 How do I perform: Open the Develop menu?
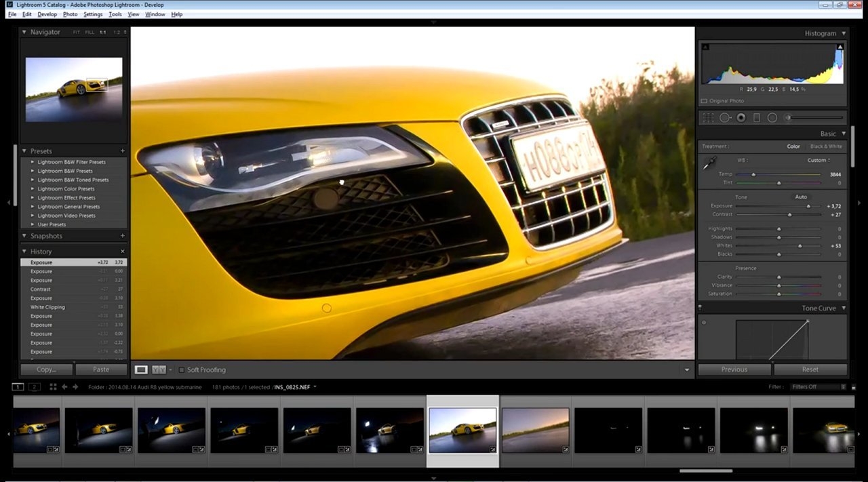[47, 14]
